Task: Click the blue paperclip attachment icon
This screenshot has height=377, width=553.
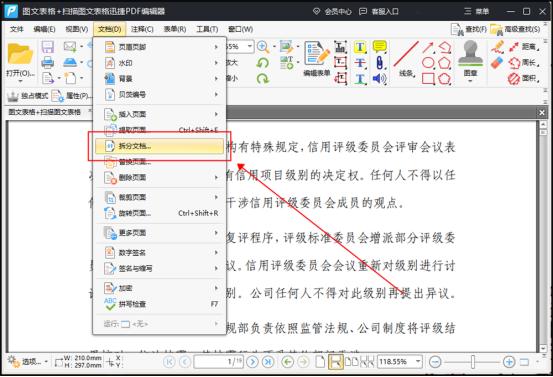Action: pyautogui.click(x=379, y=63)
